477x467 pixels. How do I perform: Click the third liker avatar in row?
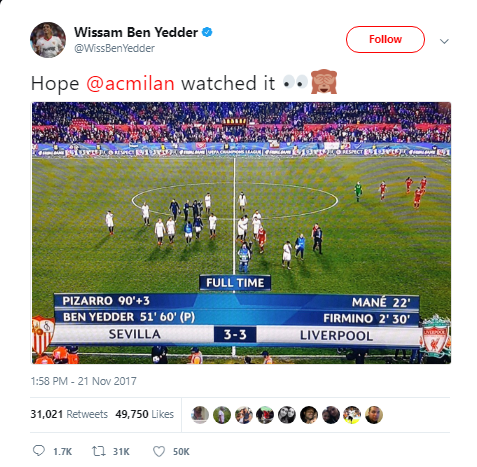click(243, 415)
